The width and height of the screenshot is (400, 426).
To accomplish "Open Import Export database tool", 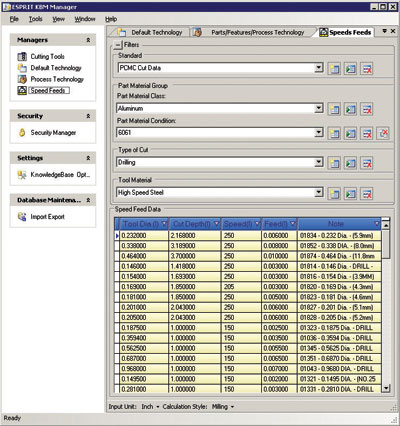I will point(41,217).
